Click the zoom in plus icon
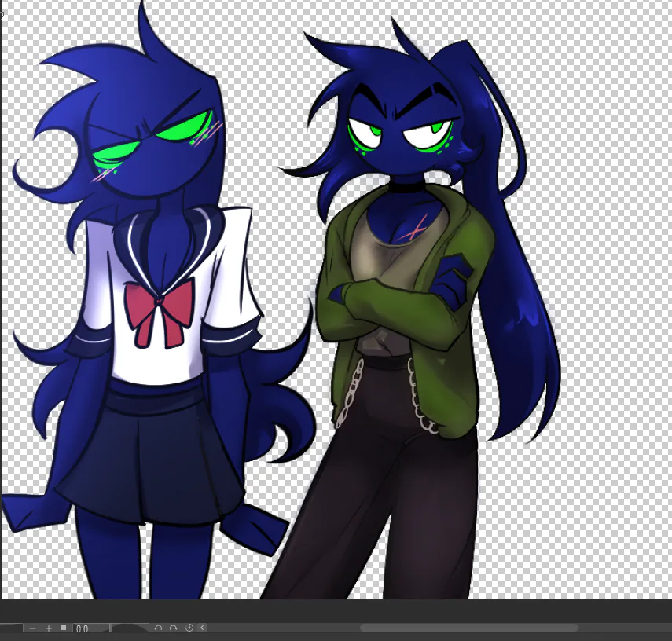 tap(49, 628)
